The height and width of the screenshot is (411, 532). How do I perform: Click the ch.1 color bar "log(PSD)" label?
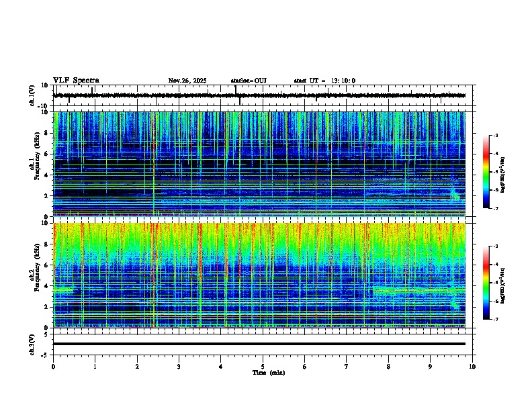[x=503, y=175]
